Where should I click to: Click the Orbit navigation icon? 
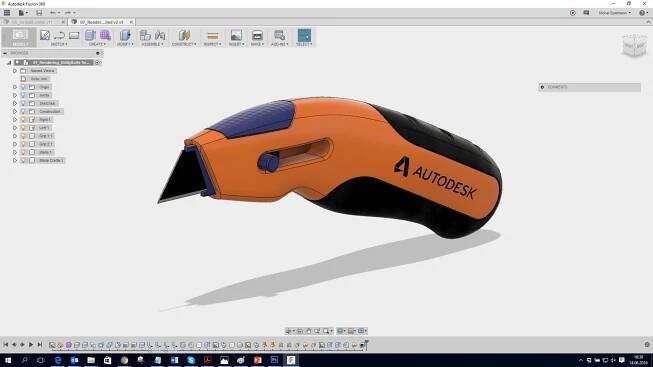(288, 331)
